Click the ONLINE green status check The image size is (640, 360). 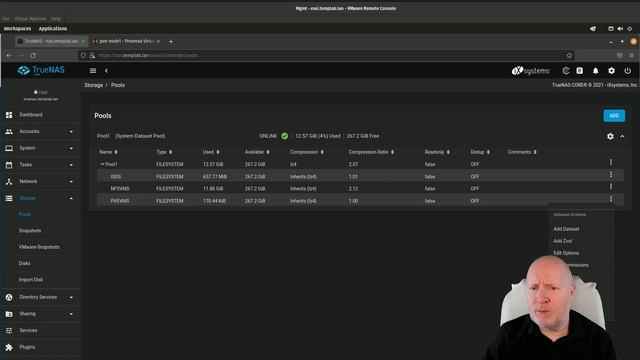[x=284, y=136]
